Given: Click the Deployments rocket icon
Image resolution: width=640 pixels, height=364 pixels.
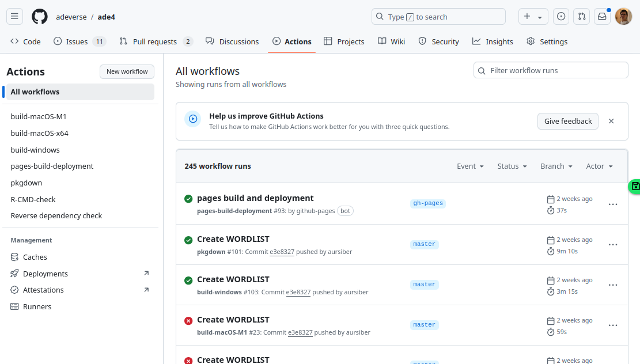Looking at the screenshot, I should tap(15, 274).
